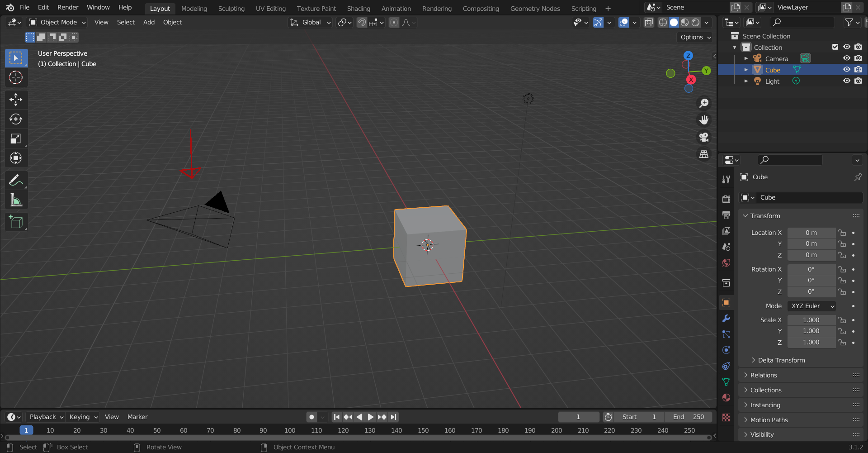Open the Scene properties tab
The height and width of the screenshot is (453, 868).
(726, 247)
